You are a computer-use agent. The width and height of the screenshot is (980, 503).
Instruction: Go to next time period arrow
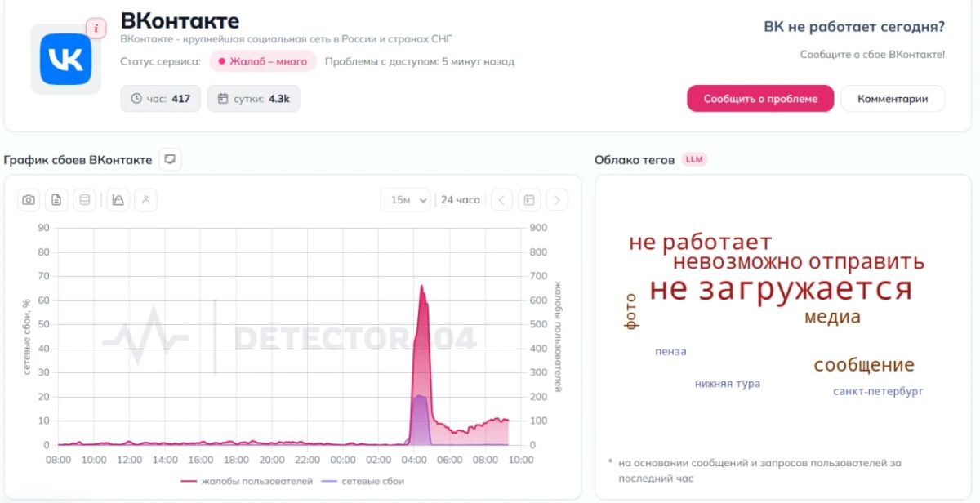coord(557,200)
